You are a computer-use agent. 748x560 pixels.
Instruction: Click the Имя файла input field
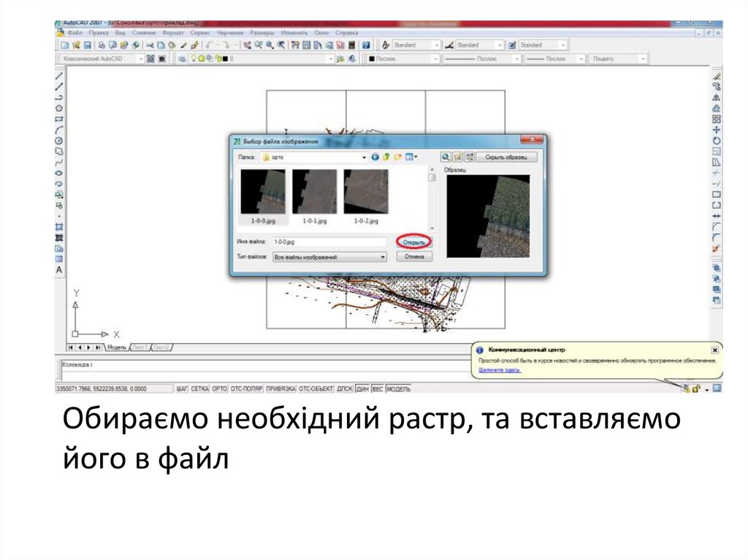pyautogui.click(x=329, y=242)
